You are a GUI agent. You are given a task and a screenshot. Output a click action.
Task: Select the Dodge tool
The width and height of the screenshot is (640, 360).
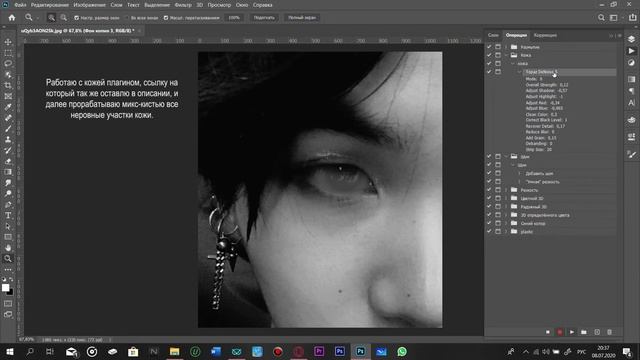(8, 193)
